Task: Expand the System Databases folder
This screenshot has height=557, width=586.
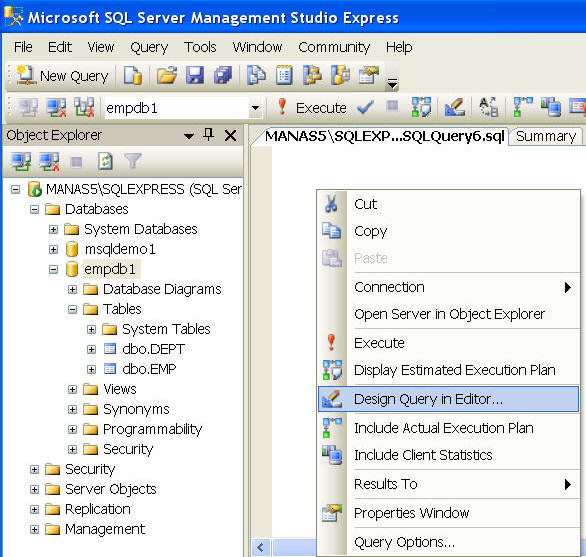Action: 53,230
